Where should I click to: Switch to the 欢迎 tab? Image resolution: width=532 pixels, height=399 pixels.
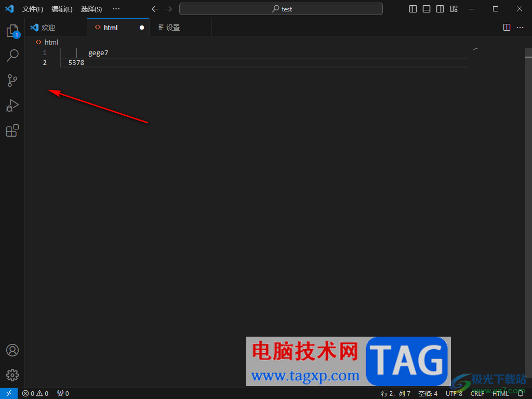pos(56,28)
